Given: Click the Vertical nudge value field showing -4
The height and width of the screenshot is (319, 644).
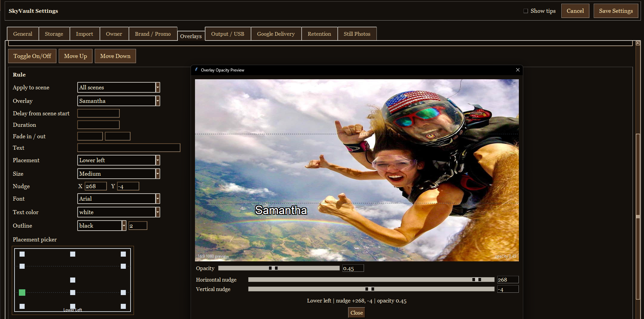Looking at the screenshot, I should tap(508, 289).
